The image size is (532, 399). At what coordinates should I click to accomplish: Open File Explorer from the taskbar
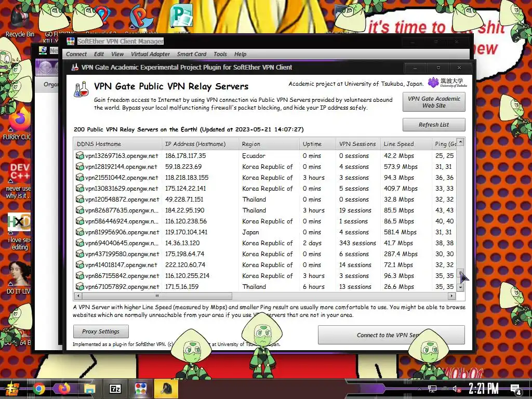(89, 389)
